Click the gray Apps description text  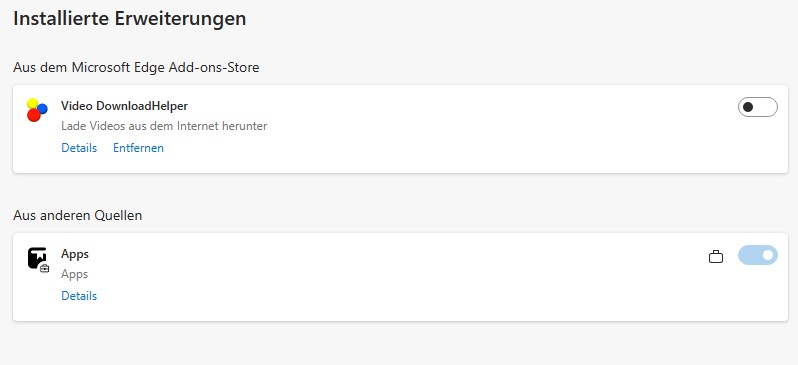pos(74,274)
